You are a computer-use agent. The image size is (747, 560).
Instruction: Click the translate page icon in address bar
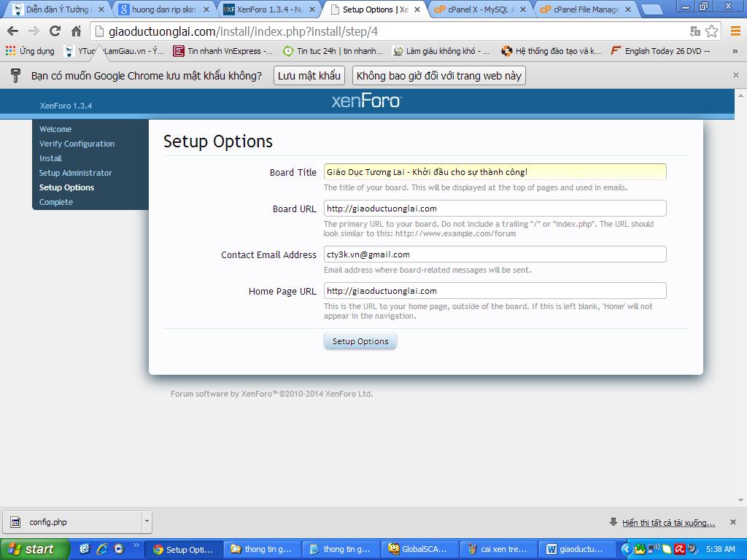coord(695,31)
